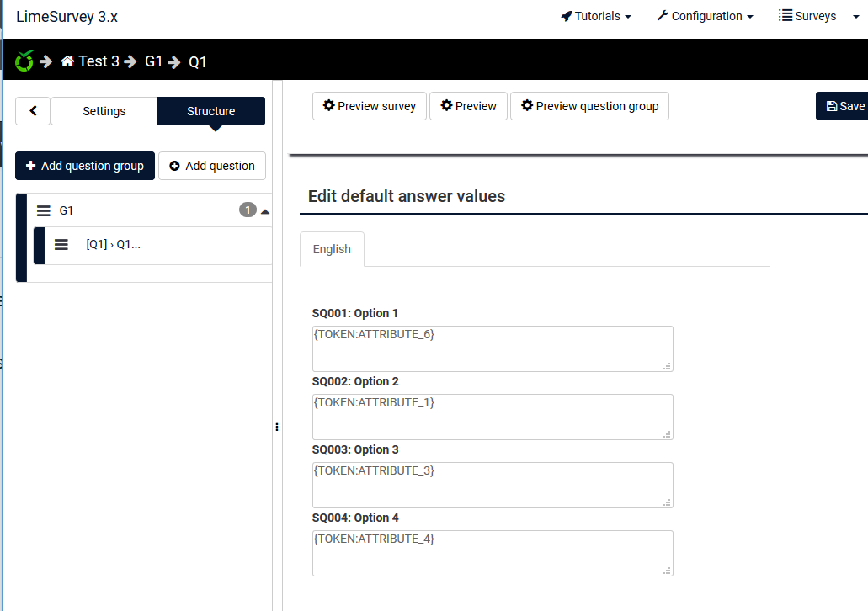
Task: Collapse the G1 group with the caret
Action: point(265,211)
